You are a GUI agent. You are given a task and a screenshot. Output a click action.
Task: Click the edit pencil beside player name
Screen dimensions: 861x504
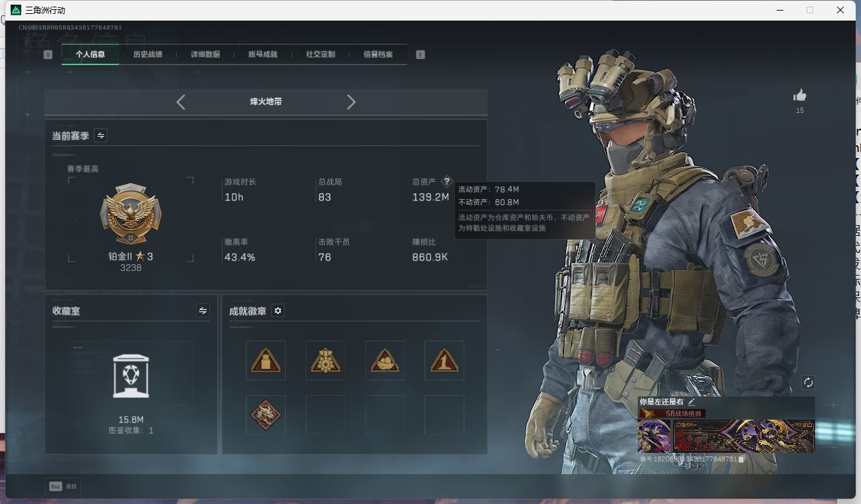tap(692, 402)
